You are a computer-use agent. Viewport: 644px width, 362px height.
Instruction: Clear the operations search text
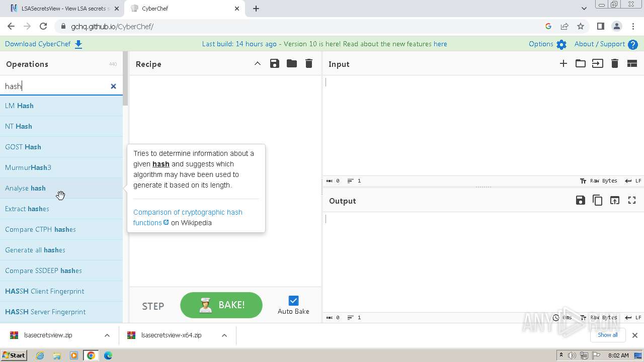point(113,86)
